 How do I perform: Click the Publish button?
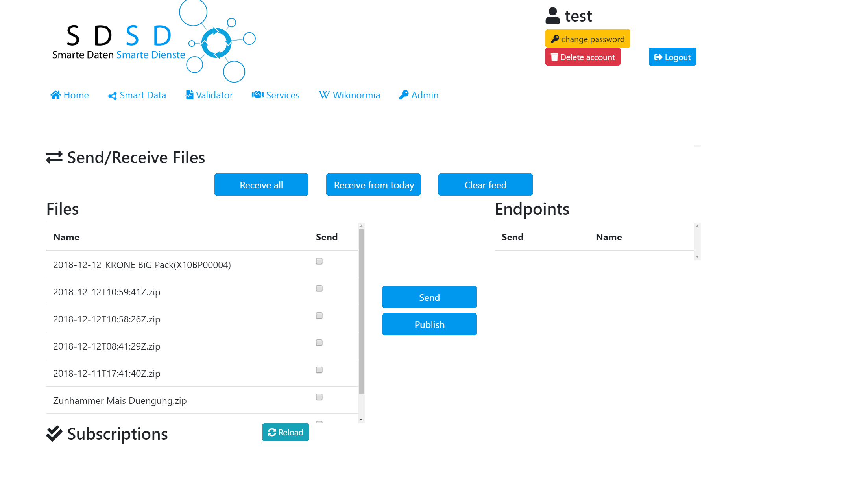429,324
